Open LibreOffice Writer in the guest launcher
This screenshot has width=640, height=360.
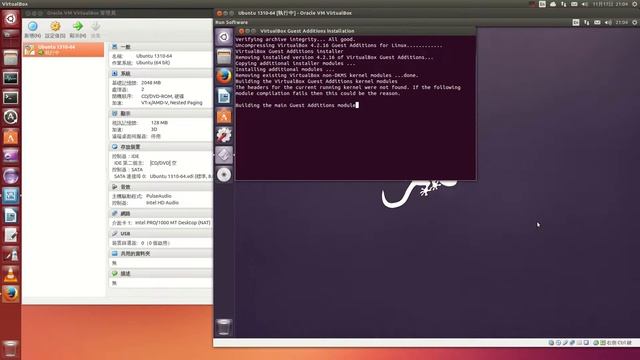[x=224, y=96]
